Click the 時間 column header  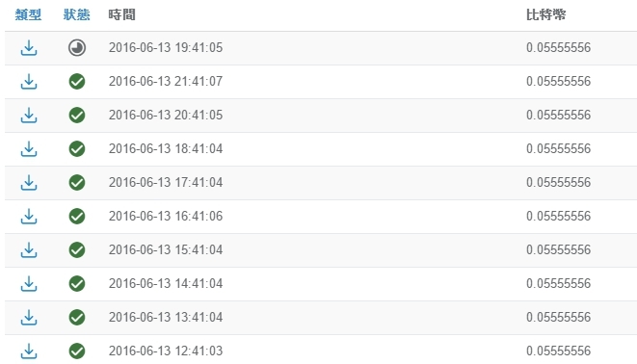pyautogui.click(x=121, y=15)
